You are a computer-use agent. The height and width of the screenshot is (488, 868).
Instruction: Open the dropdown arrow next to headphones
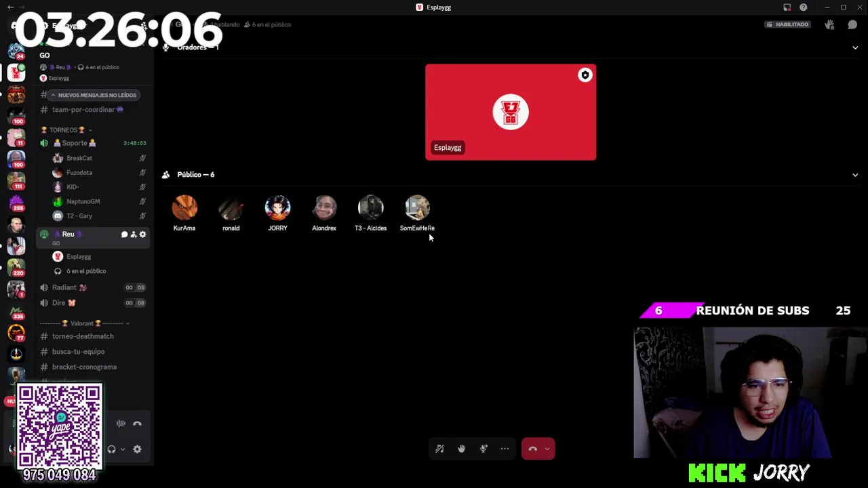pyautogui.click(x=123, y=449)
